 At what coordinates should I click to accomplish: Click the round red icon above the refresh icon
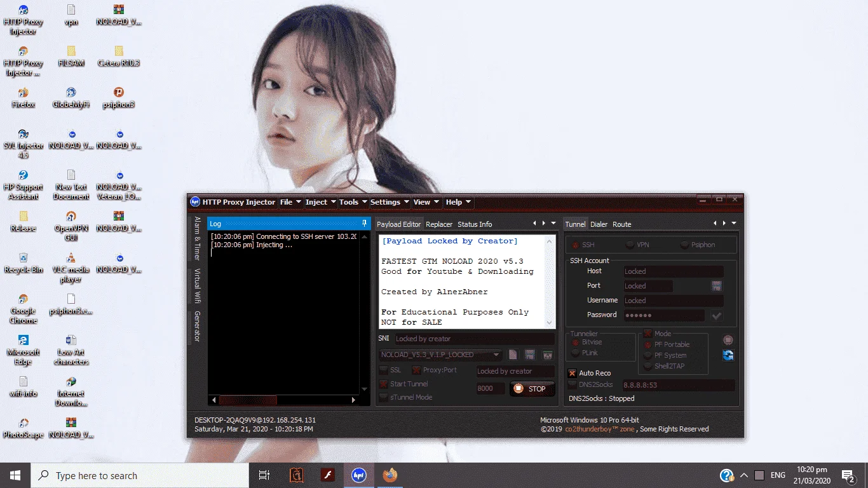[728, 340]
